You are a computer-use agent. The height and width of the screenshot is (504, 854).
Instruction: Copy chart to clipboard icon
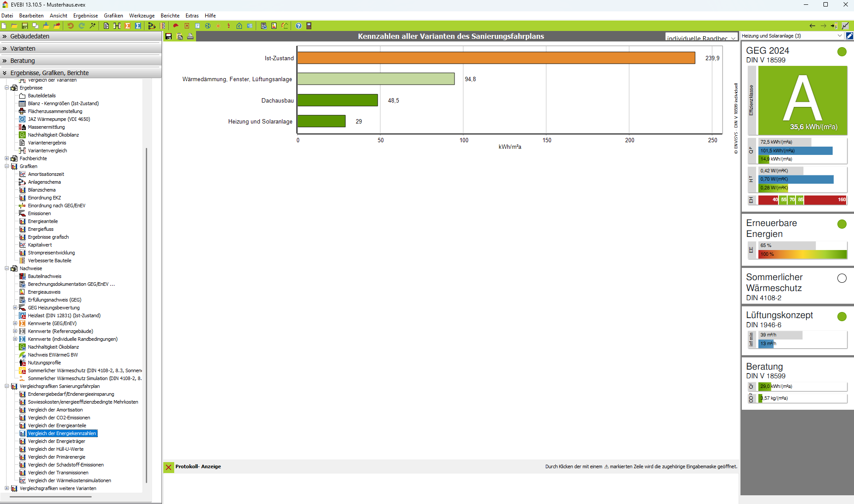coord(179,36)
